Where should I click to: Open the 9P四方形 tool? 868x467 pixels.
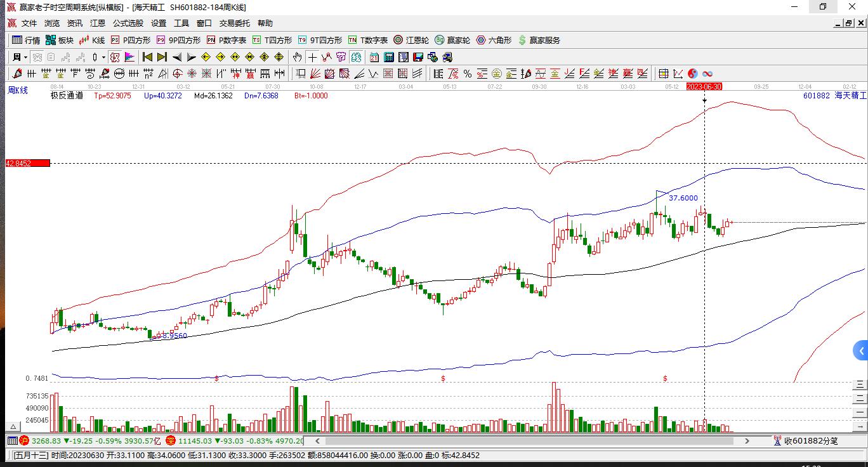tap(178, 40)
